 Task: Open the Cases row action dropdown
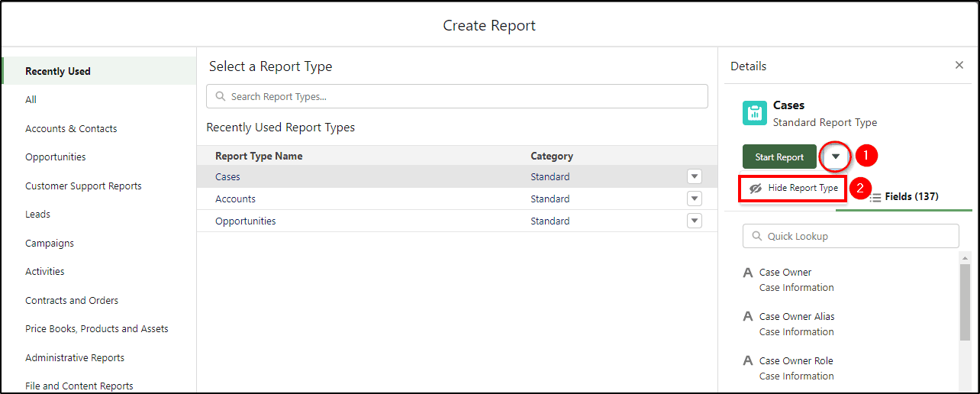(x=694, y=176)
